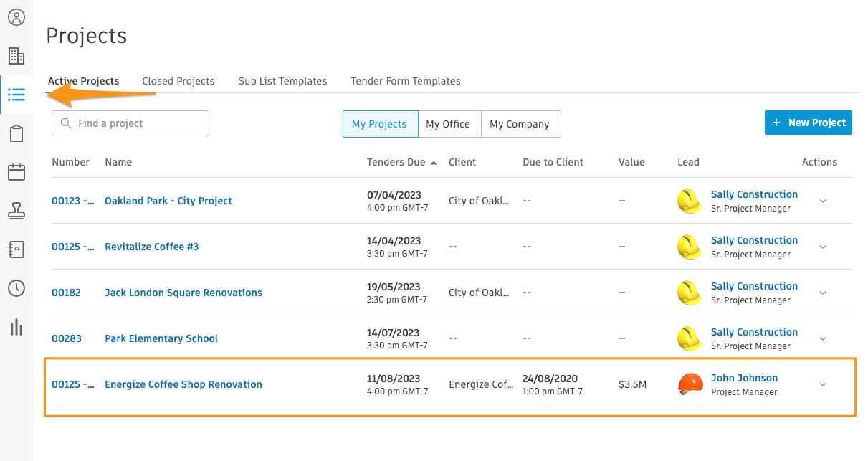Click the Lead column header
Image resolution: width=868 pixels, height=461 pixels.
click(x=688, y=162)
